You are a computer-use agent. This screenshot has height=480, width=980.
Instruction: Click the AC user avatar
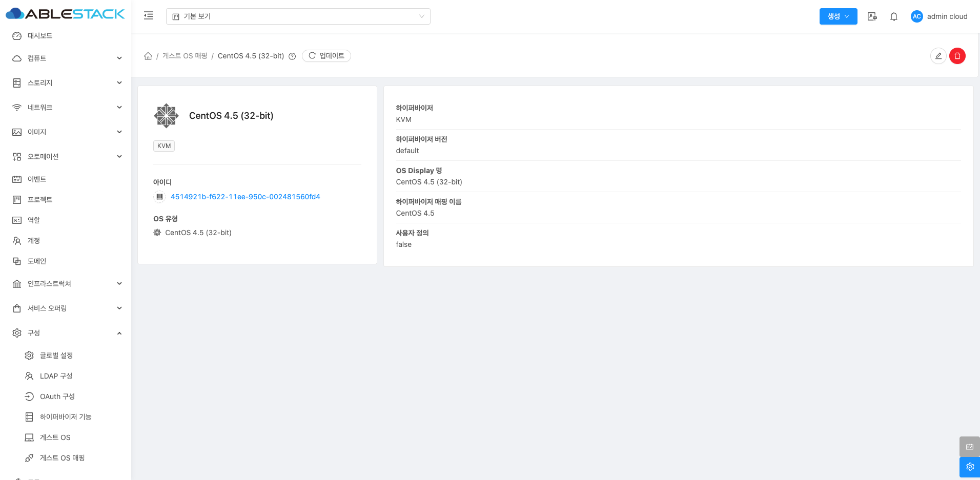tap(916, 16)
